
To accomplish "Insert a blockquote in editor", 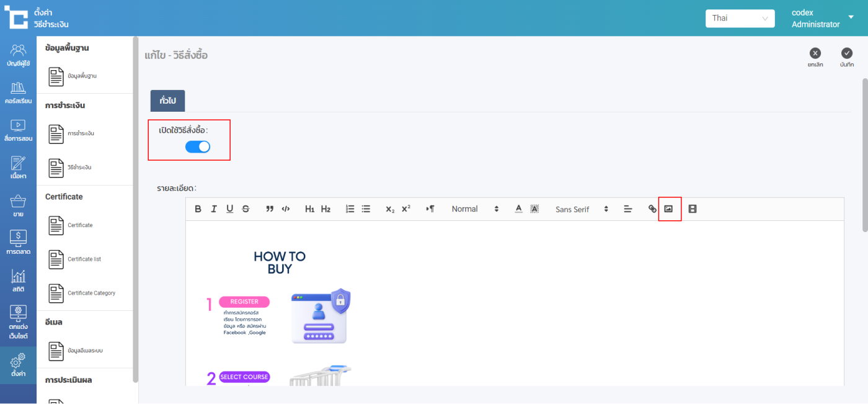I will (x=270, y=209).
